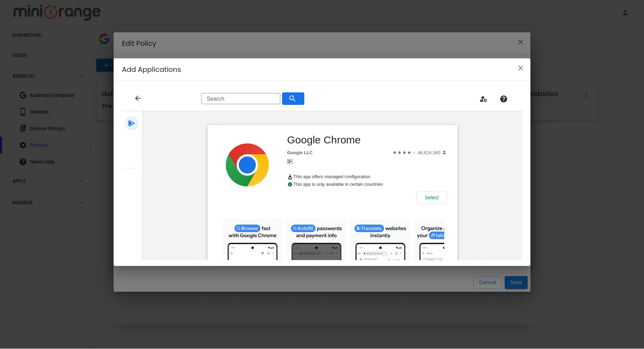This screenshot has width=644, height=349.
Task: Expand the MANAGE section
Action: 81,202
